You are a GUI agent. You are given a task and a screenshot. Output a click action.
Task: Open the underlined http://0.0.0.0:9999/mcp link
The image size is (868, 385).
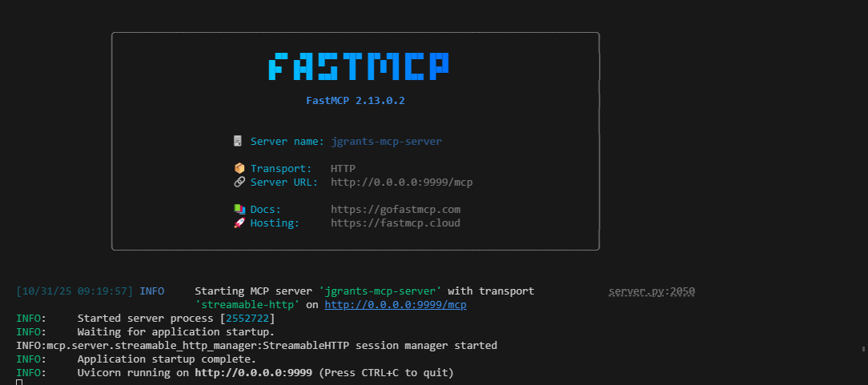pyautogui.click(x=396, y=305)
